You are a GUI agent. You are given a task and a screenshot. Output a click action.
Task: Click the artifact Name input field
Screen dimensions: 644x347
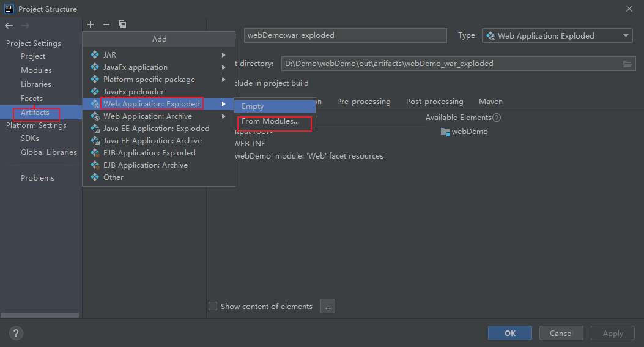[x=346, y=35]
